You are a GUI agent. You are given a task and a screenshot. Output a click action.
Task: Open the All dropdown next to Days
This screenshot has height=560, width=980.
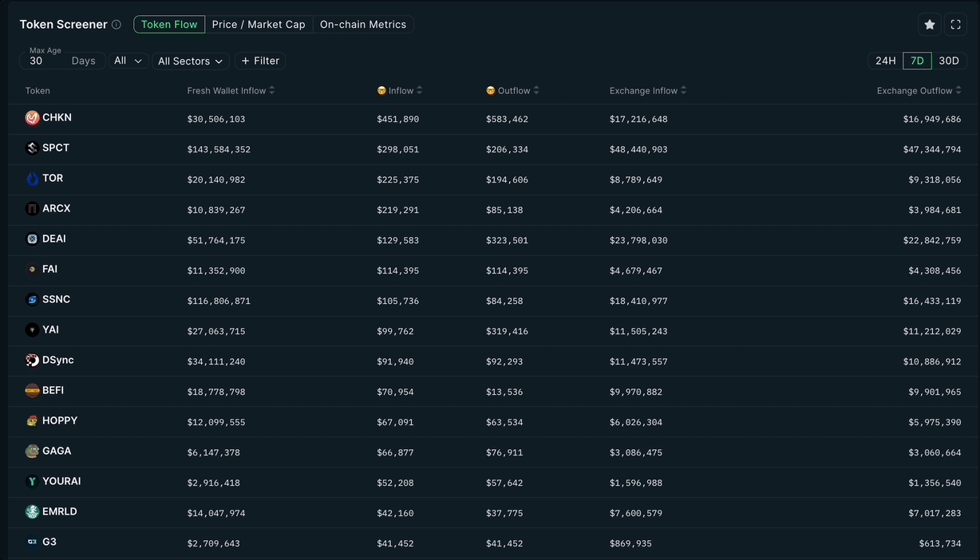(128, 61)
